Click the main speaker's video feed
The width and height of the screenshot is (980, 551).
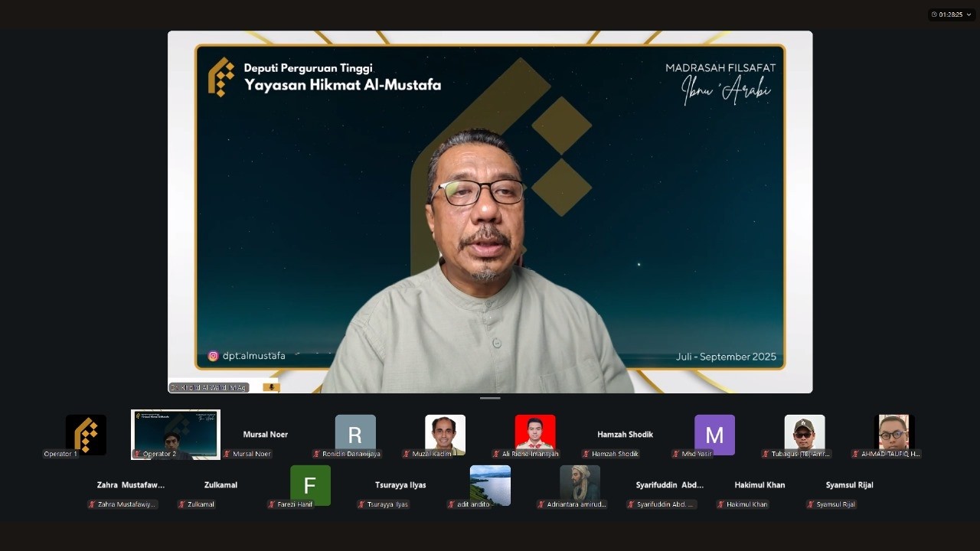click(x=490, y=212)
